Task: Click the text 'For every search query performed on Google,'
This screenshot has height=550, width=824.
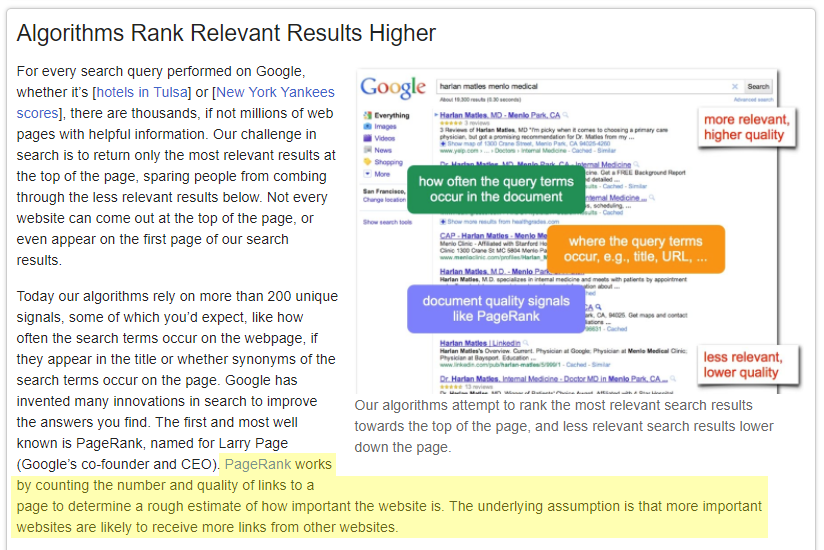Action: click(x=161, y=71)
